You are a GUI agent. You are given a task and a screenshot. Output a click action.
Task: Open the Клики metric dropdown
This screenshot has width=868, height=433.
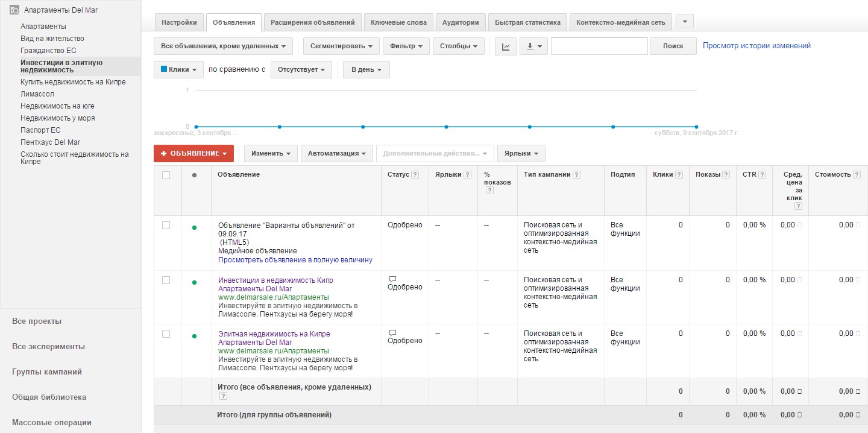(178, 69)
